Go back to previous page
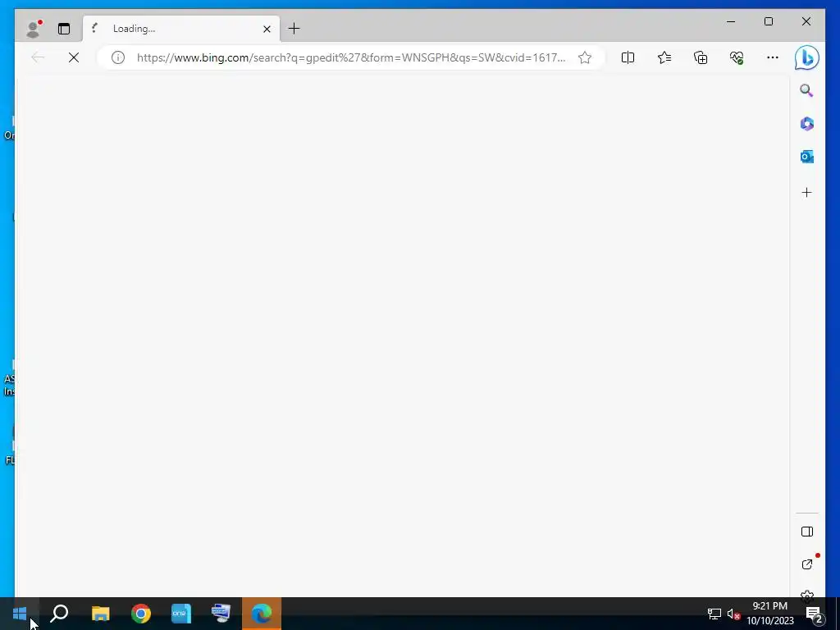Image resolution: width=840 pixels, height=630 pixels. pos(38,57)
